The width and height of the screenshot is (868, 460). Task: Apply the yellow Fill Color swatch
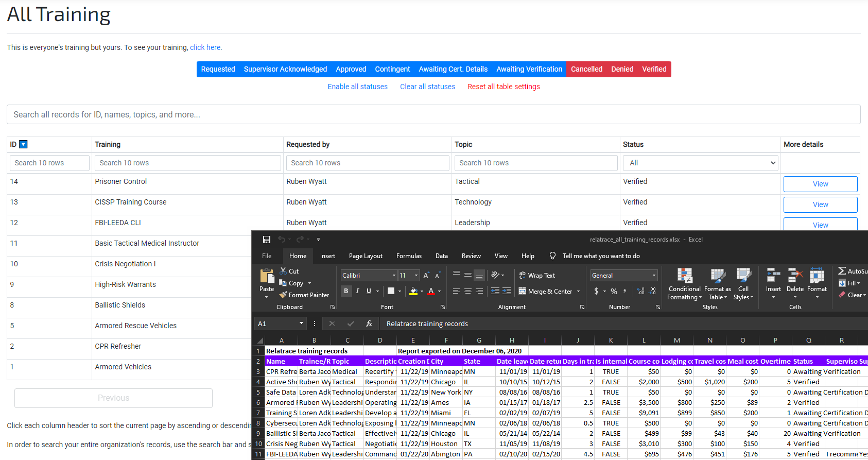tap(413, 291)
